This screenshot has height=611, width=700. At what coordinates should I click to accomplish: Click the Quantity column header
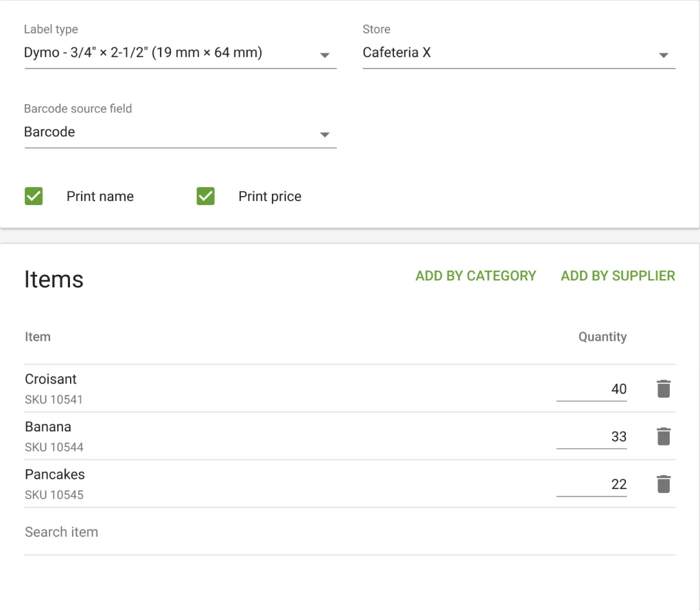pos(602,337)
